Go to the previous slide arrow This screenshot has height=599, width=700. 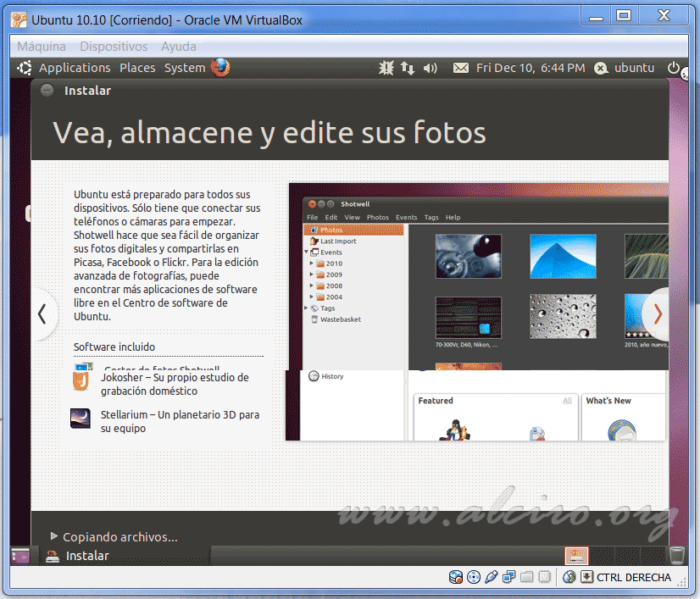[x=42, y=313]
